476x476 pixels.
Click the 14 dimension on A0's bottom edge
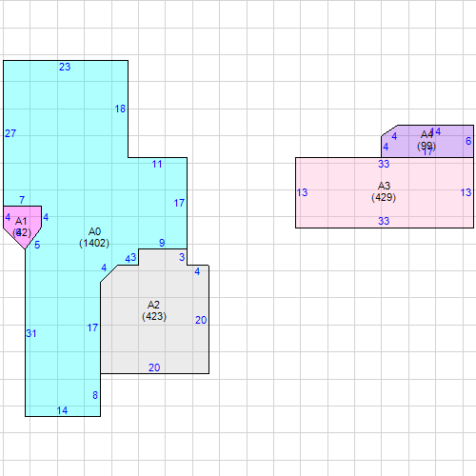coord(62,410)
